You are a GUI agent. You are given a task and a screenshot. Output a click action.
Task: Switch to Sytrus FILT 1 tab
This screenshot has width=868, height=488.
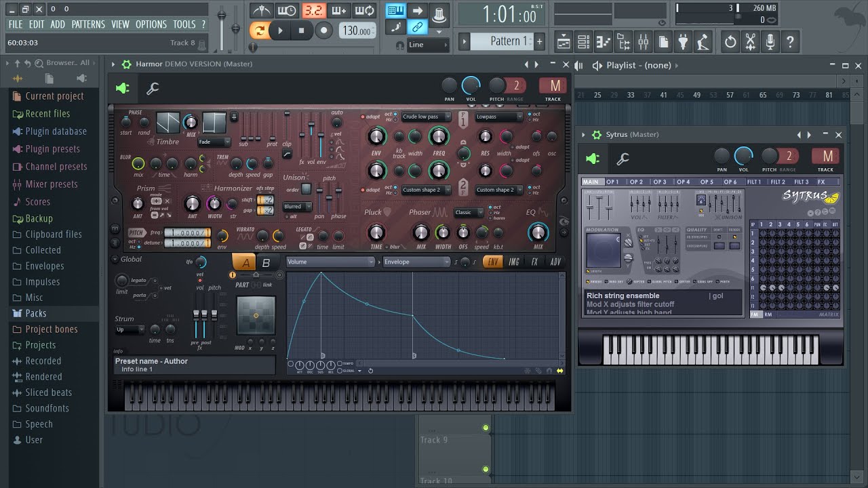pos(754,182)
